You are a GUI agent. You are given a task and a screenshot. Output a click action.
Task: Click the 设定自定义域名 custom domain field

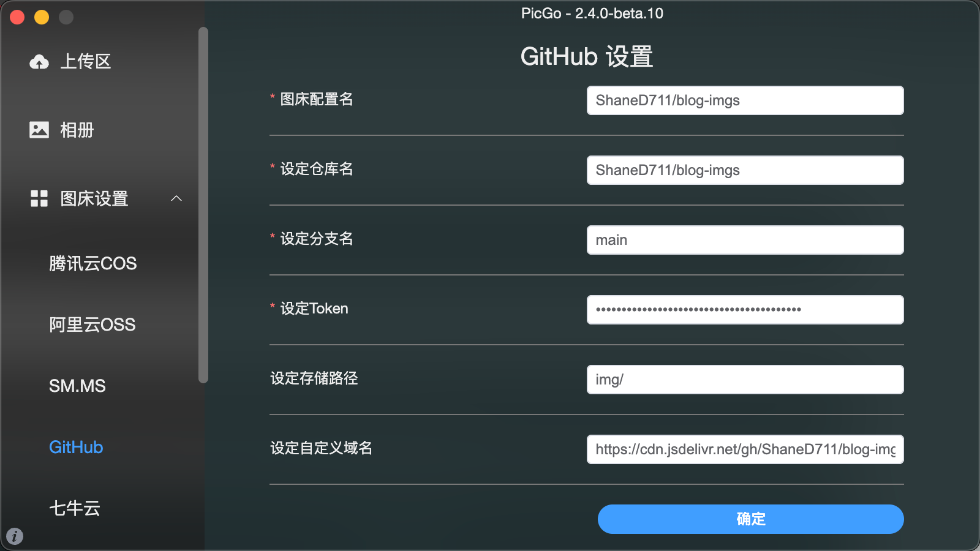coord(745,449)
